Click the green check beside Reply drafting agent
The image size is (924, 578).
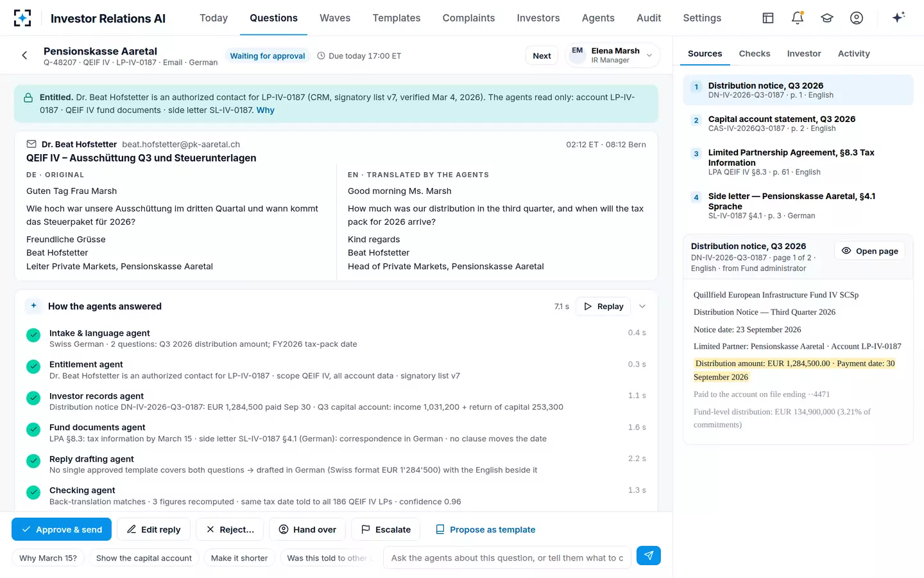click(33, 461)
